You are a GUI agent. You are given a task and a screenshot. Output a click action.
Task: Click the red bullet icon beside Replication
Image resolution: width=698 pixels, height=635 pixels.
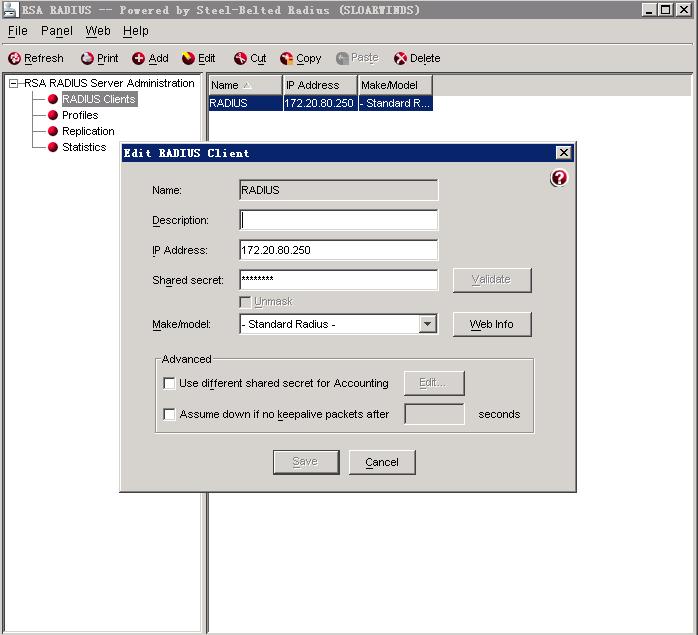click(53, 131)
